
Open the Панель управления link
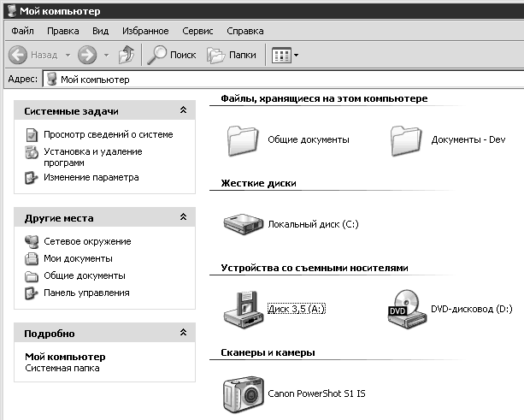pyautogui.click(x=86, y=293)
